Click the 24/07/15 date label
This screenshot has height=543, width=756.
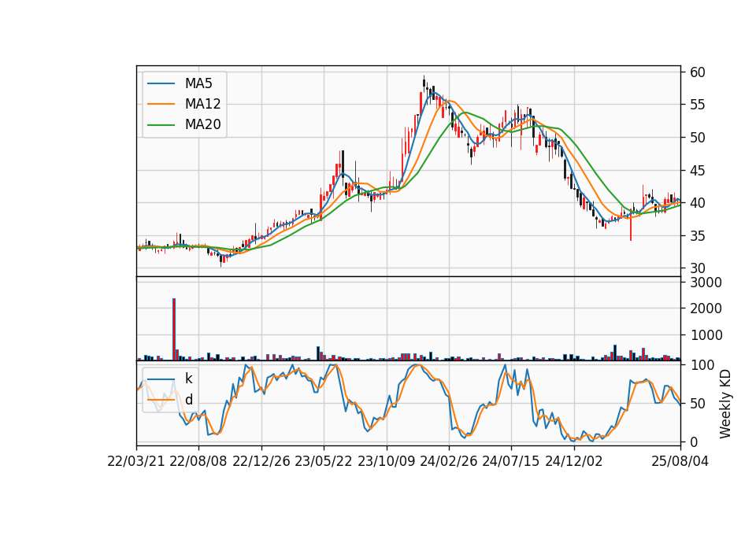tap(511, 461)
